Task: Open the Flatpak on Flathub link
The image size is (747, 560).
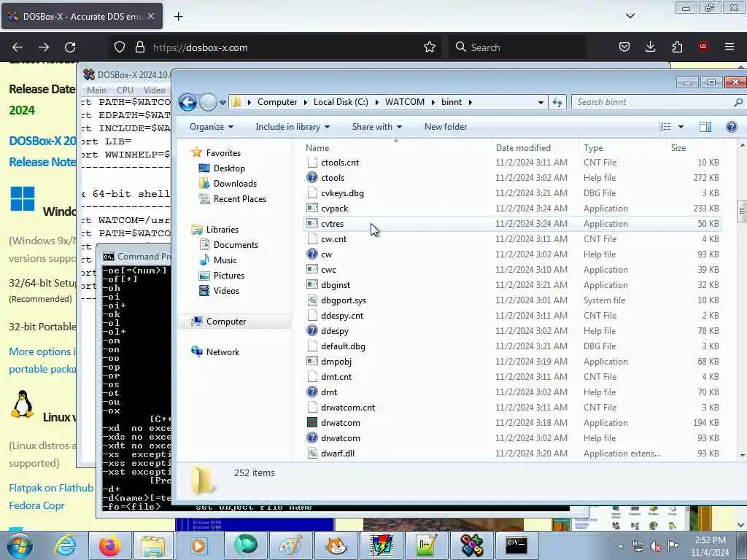Action: click(x=51, y=488)
